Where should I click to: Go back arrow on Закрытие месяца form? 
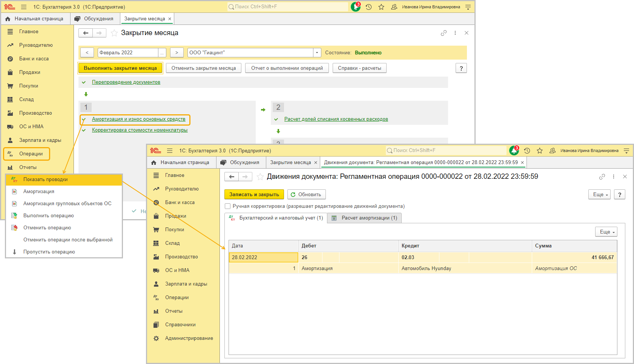click(86, 33)
